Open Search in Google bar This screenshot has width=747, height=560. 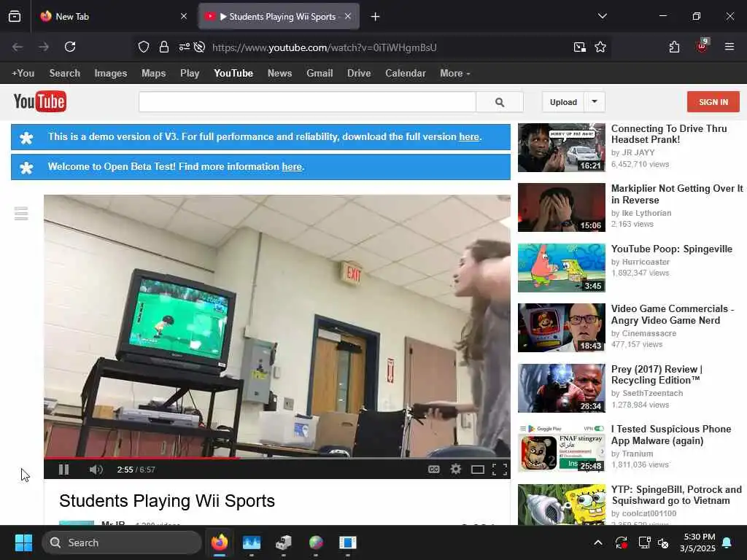point(65,74)
